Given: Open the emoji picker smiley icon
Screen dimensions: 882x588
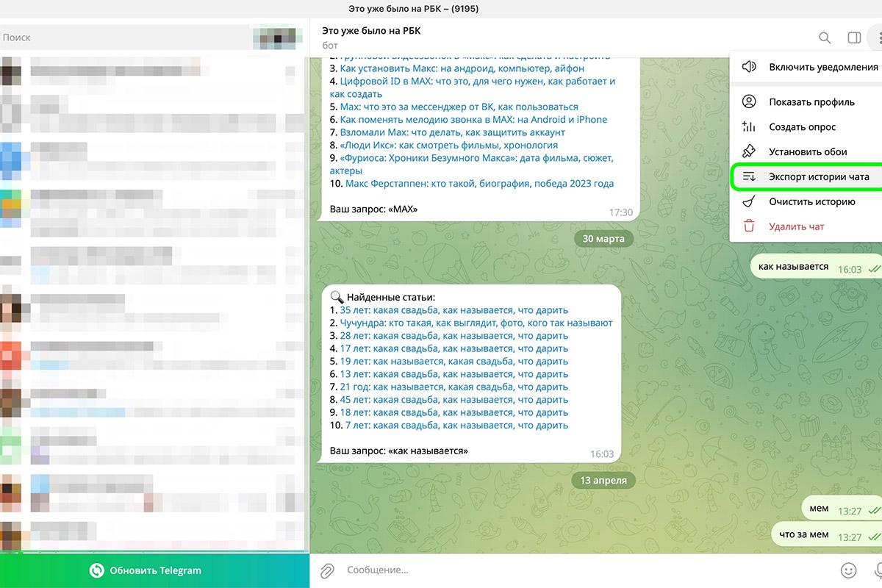Looking at the screenshot, I should pos(849,570).
